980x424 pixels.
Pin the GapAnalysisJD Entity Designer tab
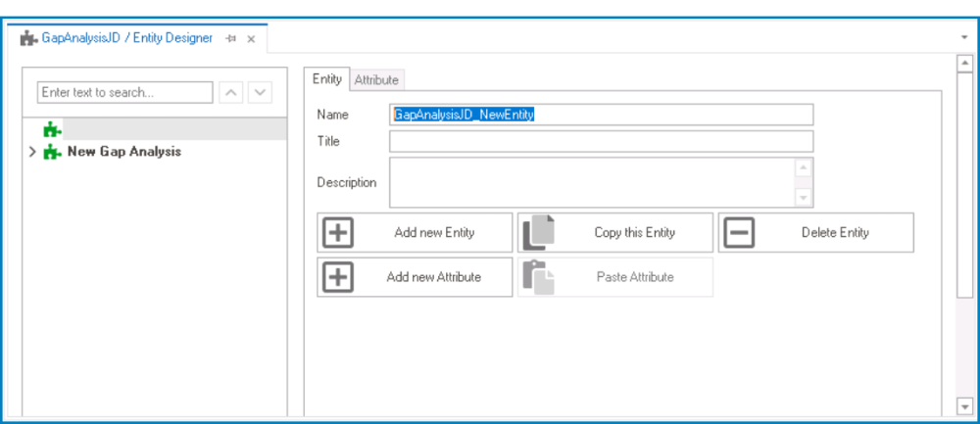coord(231,39)
